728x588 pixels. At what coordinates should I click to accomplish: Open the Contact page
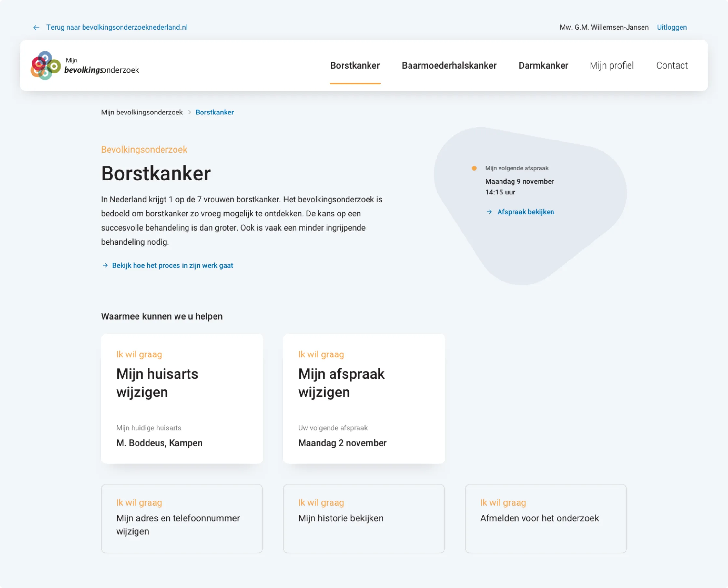point(671,66)
